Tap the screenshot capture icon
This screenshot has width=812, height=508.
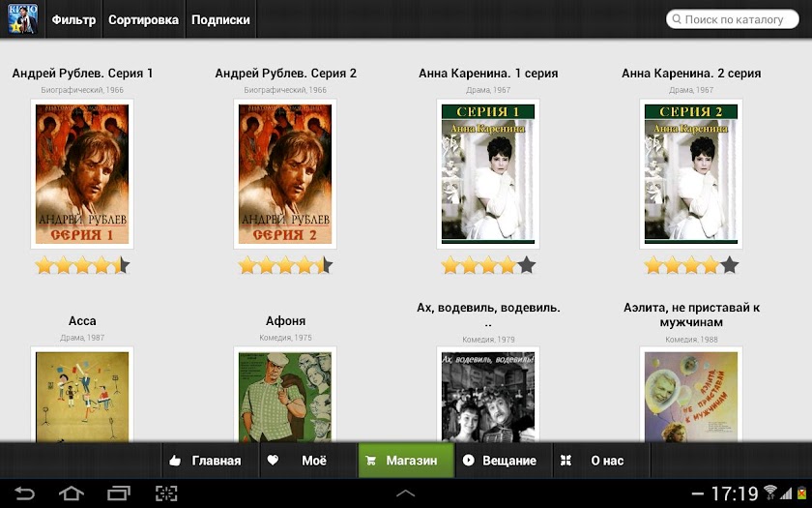[x=166, y=493]
